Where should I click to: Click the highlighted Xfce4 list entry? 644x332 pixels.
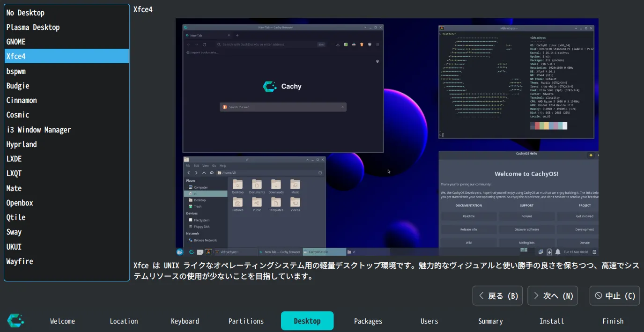(67, 56)
